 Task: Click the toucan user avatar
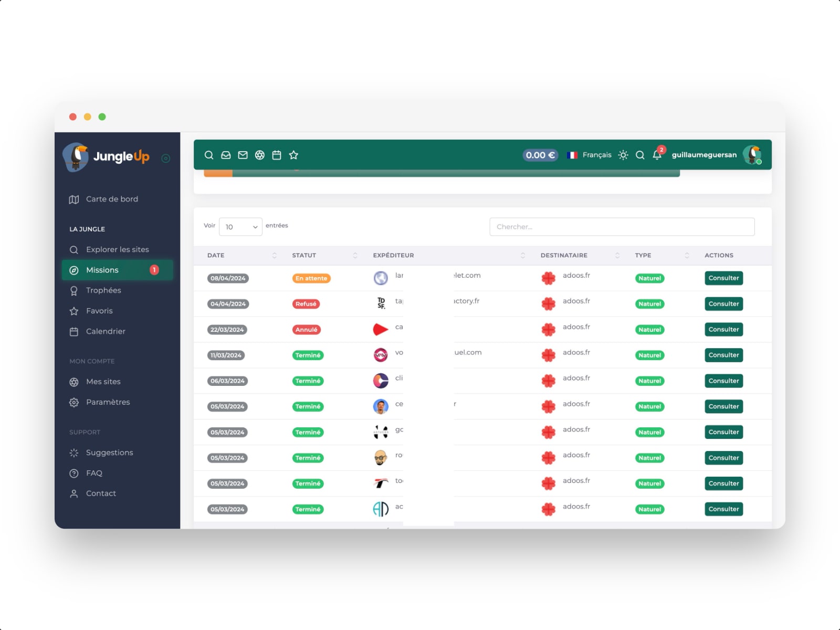click(752, 155)
